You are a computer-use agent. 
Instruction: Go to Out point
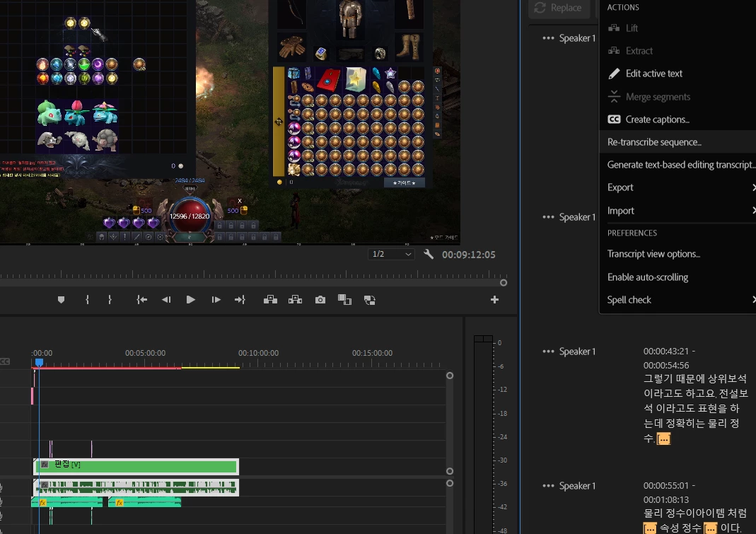coord(240,300)
